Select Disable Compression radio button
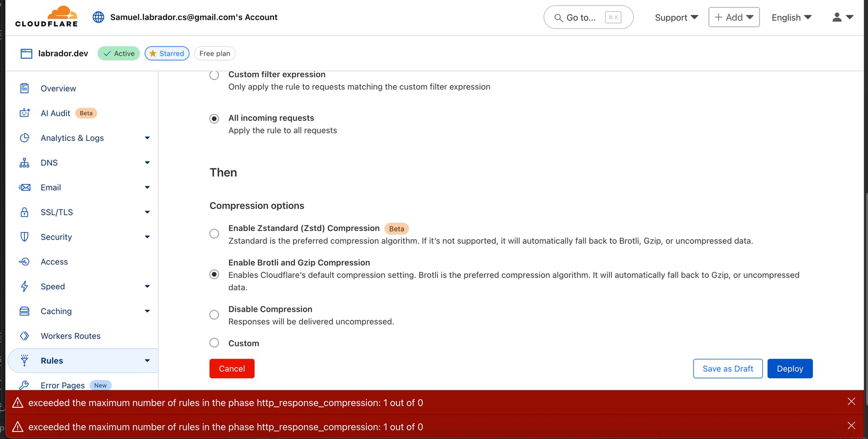868x439 pixels. pos(214,315)
